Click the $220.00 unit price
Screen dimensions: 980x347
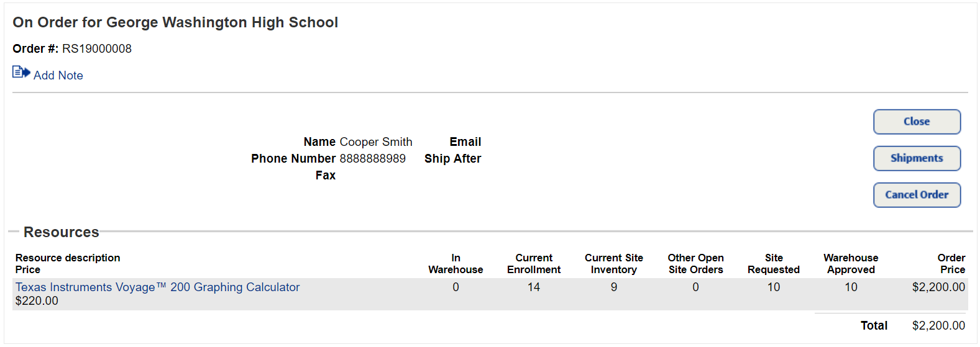(37, 301)
